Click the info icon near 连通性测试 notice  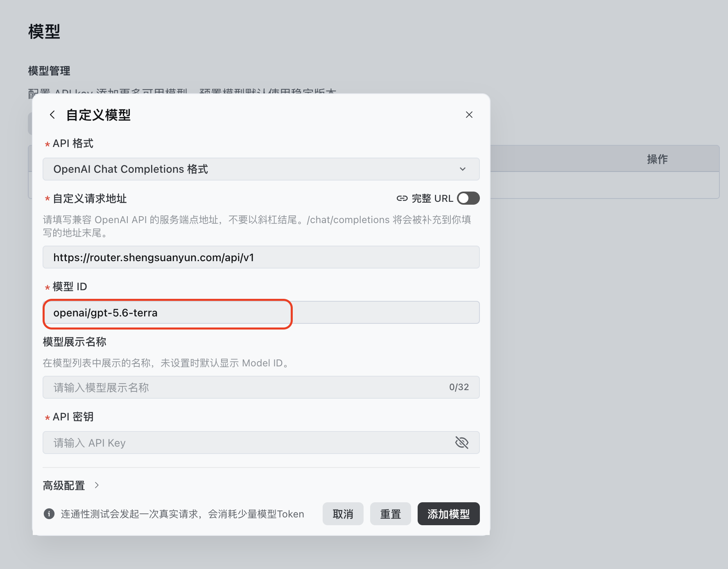(49, 514)
